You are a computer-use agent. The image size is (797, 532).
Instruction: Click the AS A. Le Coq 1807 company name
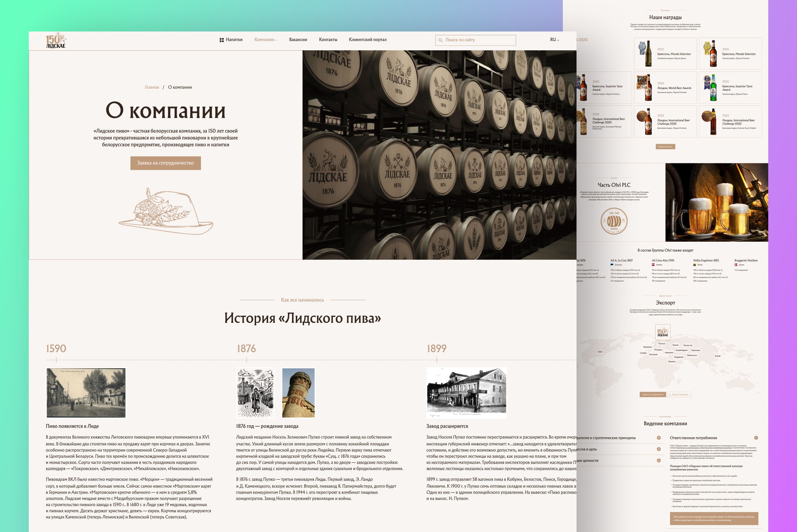621,261
